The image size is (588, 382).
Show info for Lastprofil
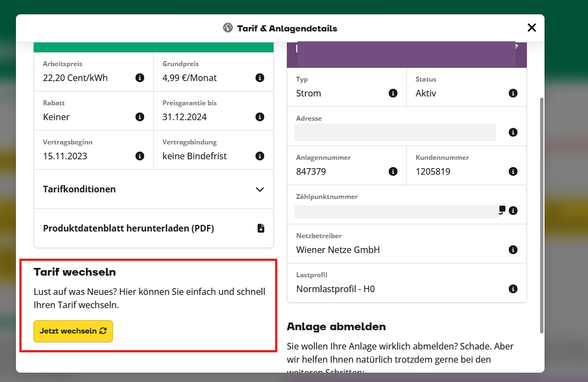[x=513, y=289]
